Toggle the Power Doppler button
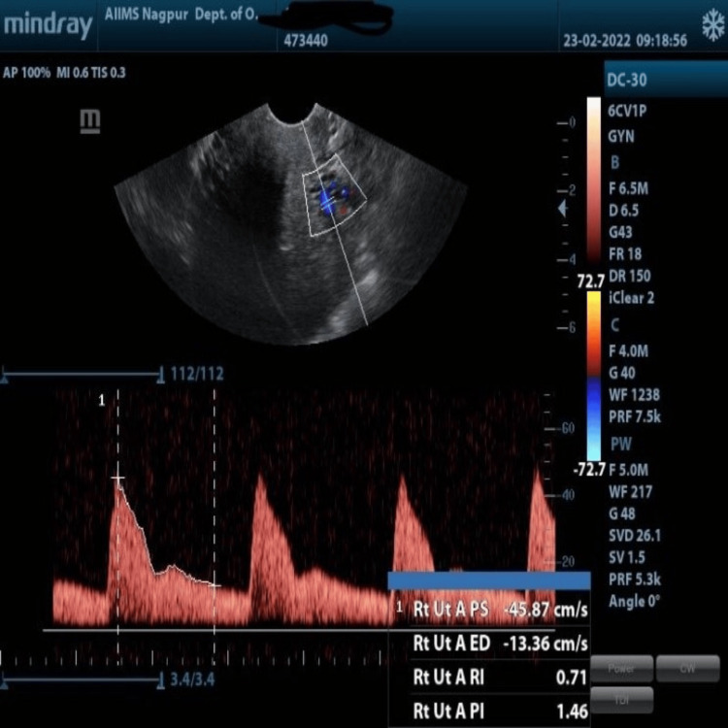Image resolution: width=728 pixels, height=728 pixels. (621, 668)
